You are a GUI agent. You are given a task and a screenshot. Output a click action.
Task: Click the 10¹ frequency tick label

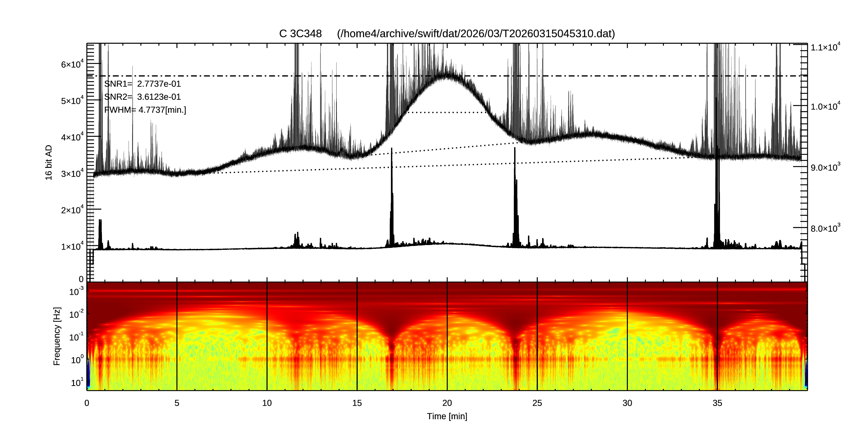(x=77, y=383)
